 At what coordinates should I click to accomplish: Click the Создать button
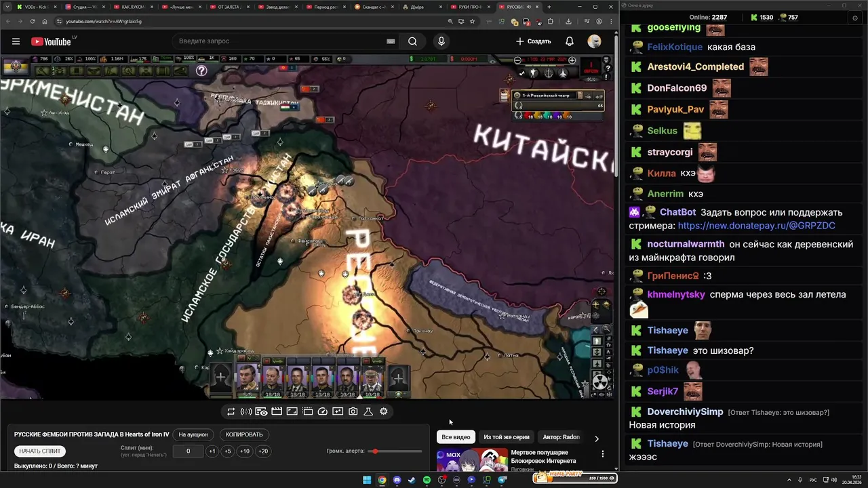coord(534,41)
